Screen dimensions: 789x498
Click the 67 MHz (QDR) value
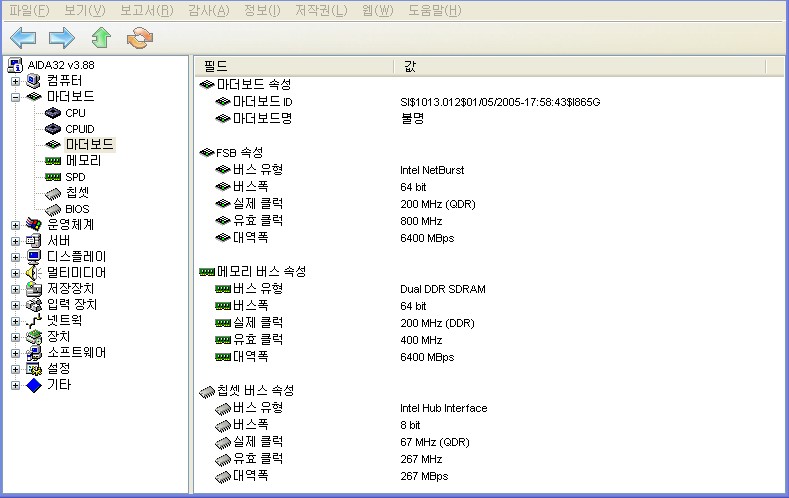[x=435, y=442]
